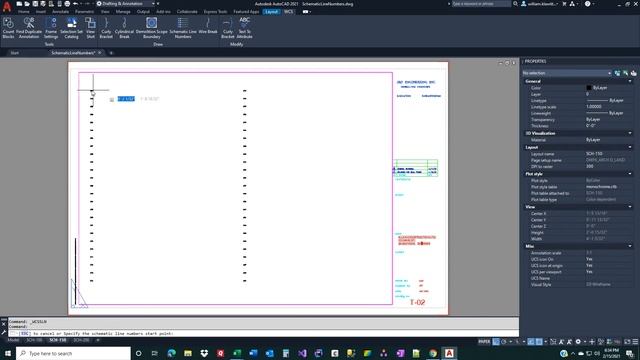Click the Open file quick access icon

[27, 4]
